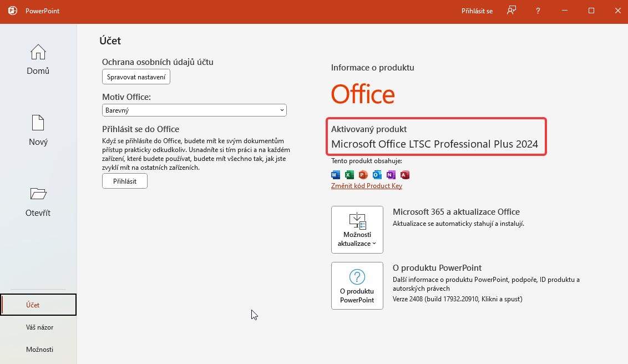Click the PowerPoint app icon under product contents

coord(363,175)
